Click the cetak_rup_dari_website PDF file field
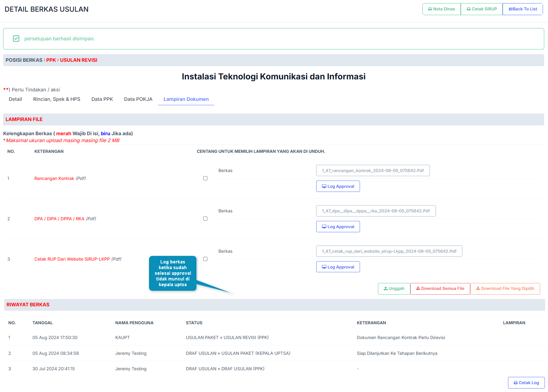 (389, 251)
